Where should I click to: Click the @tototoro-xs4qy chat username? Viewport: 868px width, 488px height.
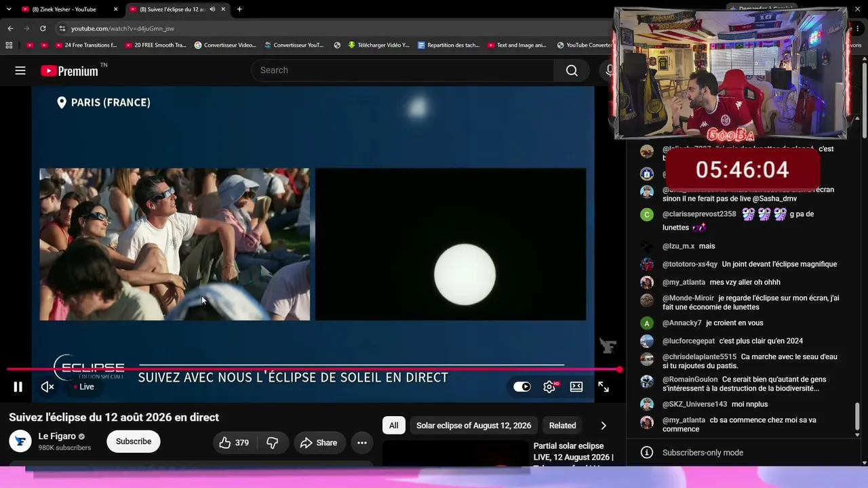(690, 264)
